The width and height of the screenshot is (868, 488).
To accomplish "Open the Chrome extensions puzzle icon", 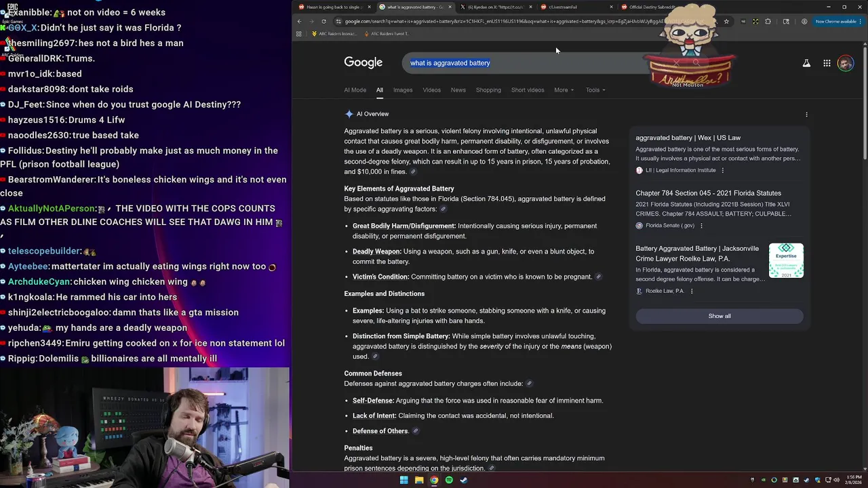I will pyautogui.click(x=768, y=21).
